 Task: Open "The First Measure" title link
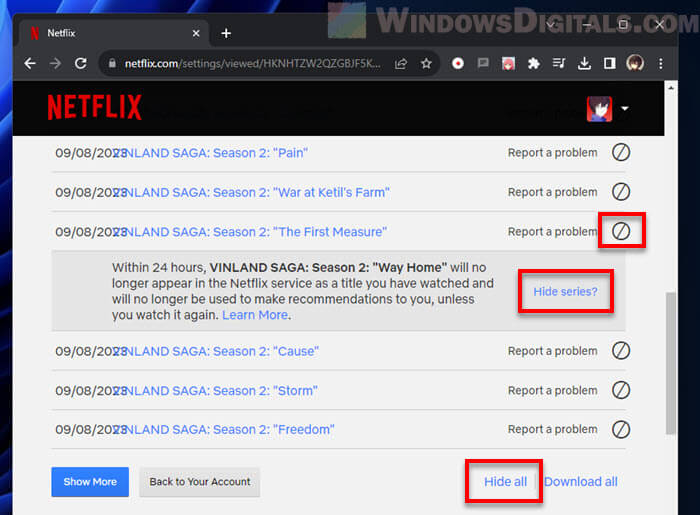(x=250, y=232)
